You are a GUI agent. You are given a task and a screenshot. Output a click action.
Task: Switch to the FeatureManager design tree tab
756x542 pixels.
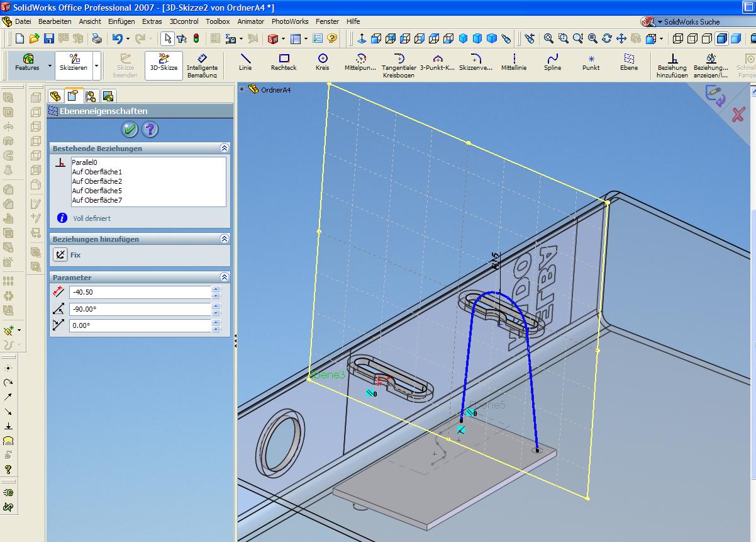coord(55,96)
